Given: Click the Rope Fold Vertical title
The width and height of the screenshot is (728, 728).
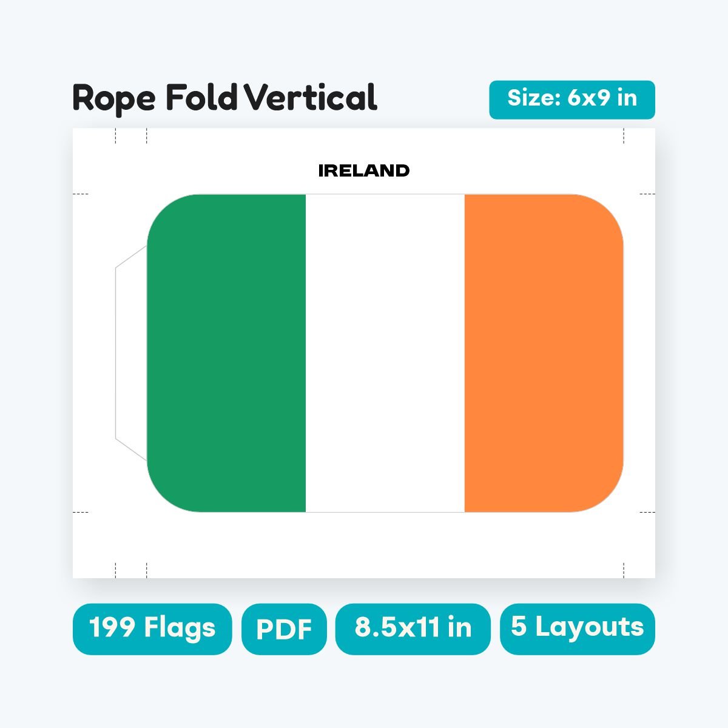Looking at the screenshot, I should click(x=225, y=98).
